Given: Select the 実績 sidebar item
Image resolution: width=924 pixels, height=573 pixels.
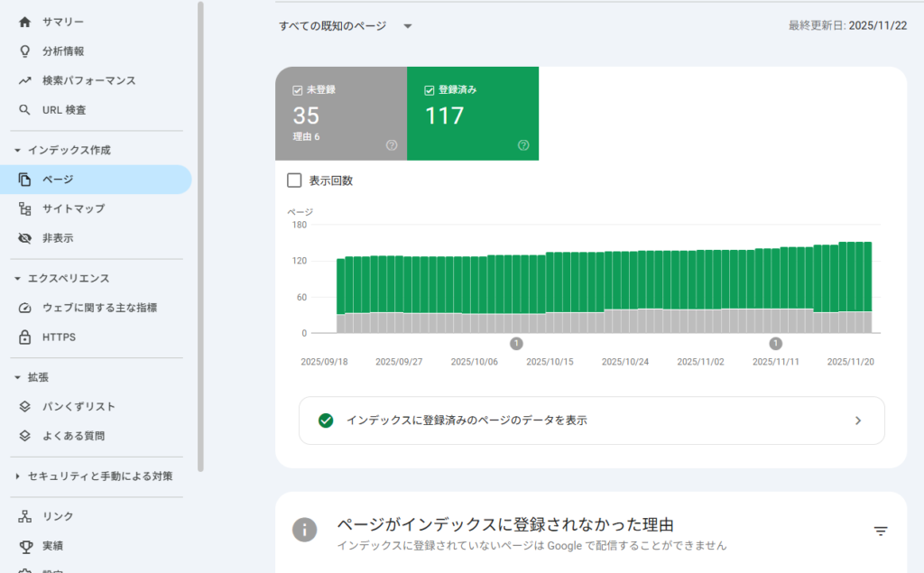Looking at the screenshot, I should [x=53, y=545].
